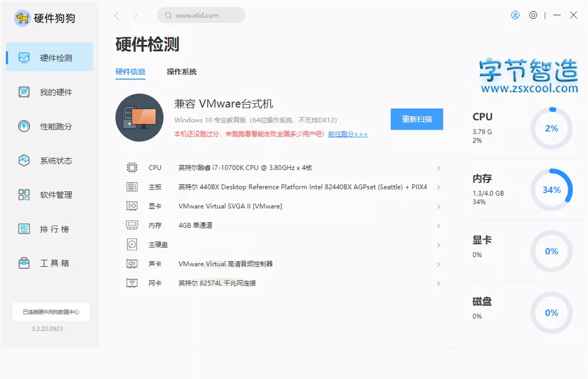Go forward with right arrow
Screen dimensions: 588x379
(x=135, y=15)
